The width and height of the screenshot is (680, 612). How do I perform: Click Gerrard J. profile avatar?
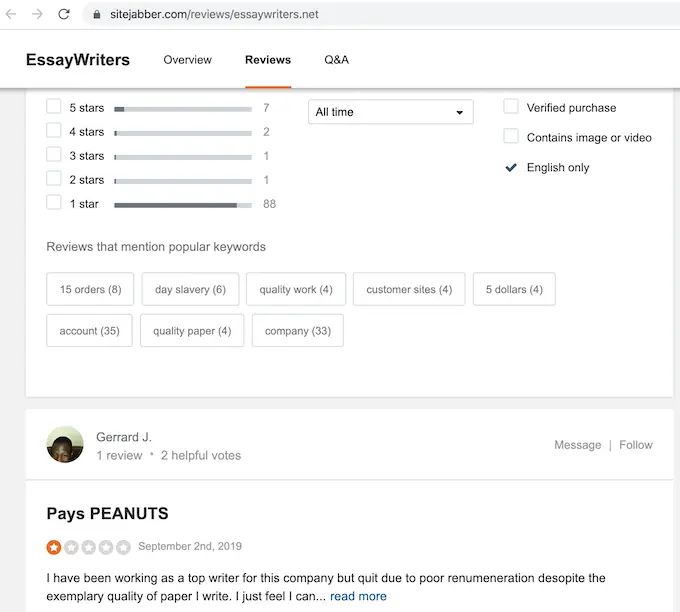pyautogui.click(x=65, y=444)
